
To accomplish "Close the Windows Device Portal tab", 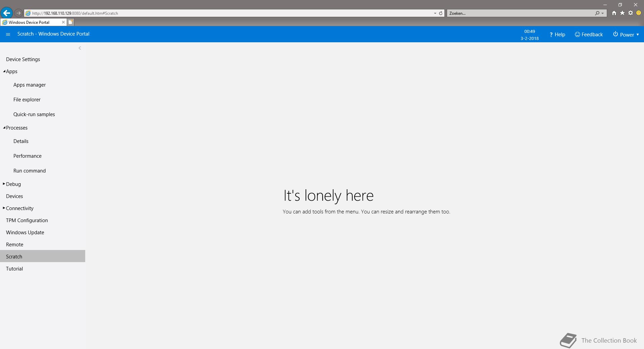I will click(x=63, y=22).
